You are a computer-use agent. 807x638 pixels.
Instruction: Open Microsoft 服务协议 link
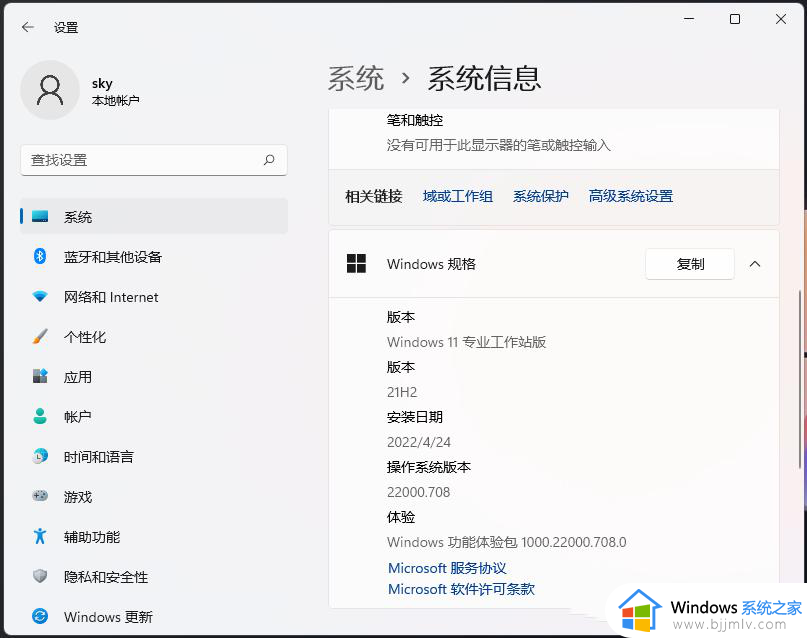point(447,568)
